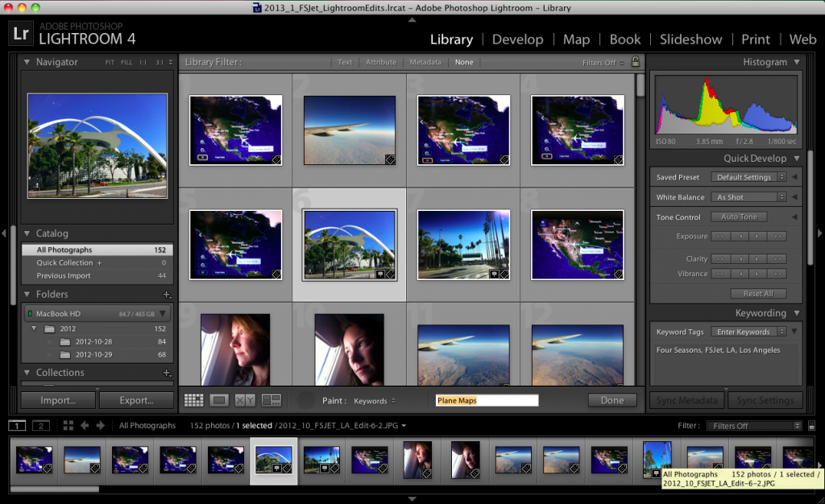Open Slideshow module

(x=690, y=39)
